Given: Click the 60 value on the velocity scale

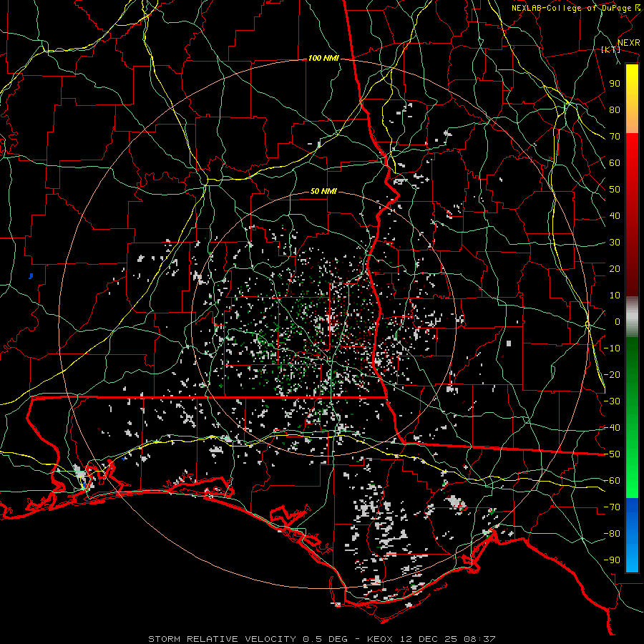Looking at the screenshot, I should (615, 162).
